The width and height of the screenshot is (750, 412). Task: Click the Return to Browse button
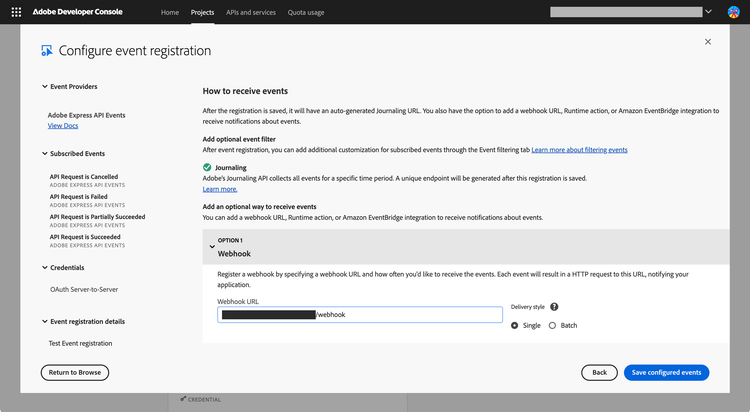[x=75, y=372]
